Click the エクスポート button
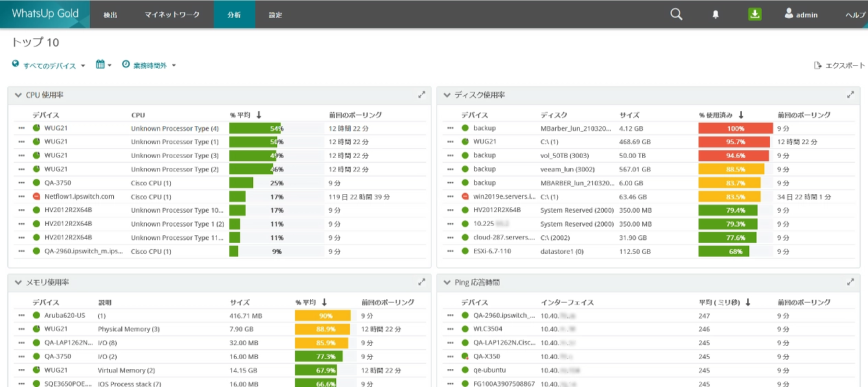 (x=840, y=65)
